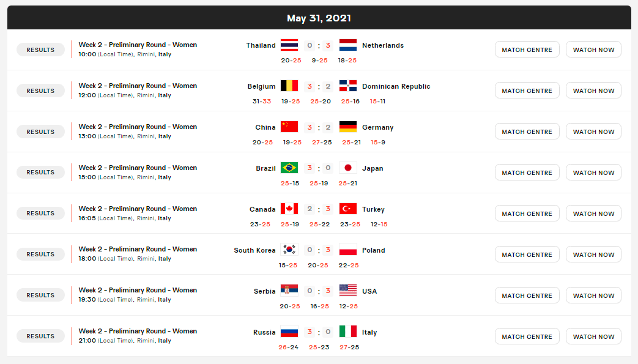Click the Turkey flag icon

pos(348,209)
